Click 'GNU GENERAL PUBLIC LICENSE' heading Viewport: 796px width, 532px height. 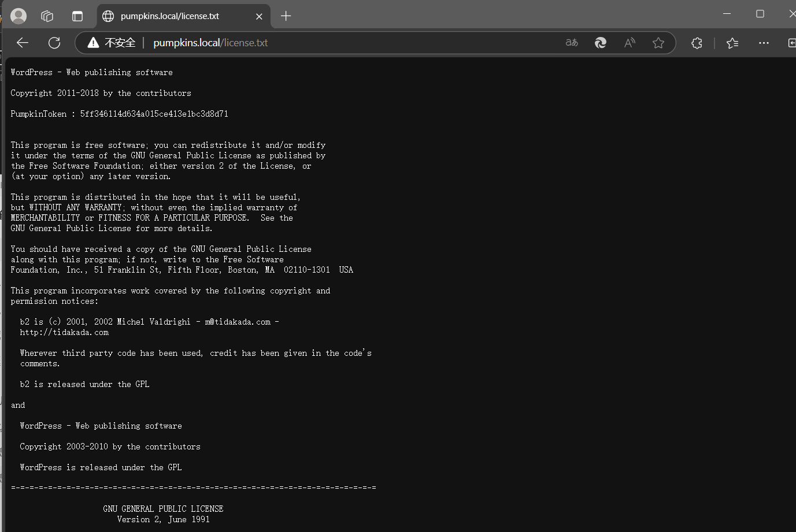click(163, 509)
